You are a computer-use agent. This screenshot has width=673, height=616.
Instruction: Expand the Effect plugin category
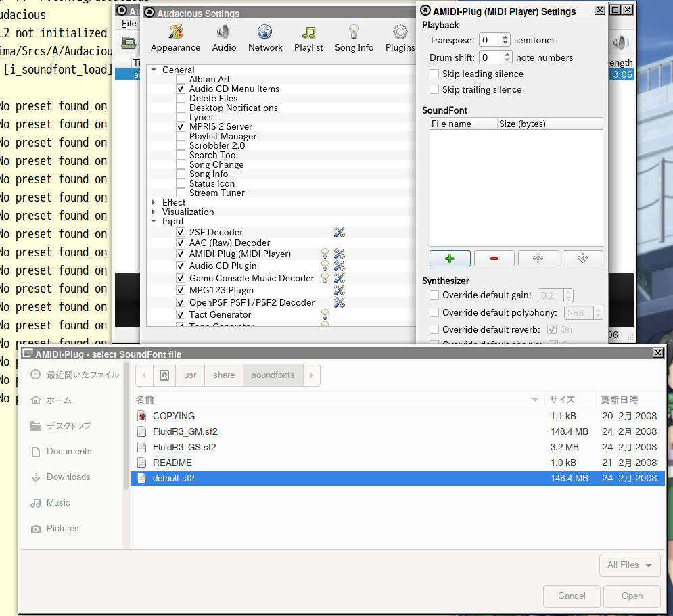tap(154, 202)
